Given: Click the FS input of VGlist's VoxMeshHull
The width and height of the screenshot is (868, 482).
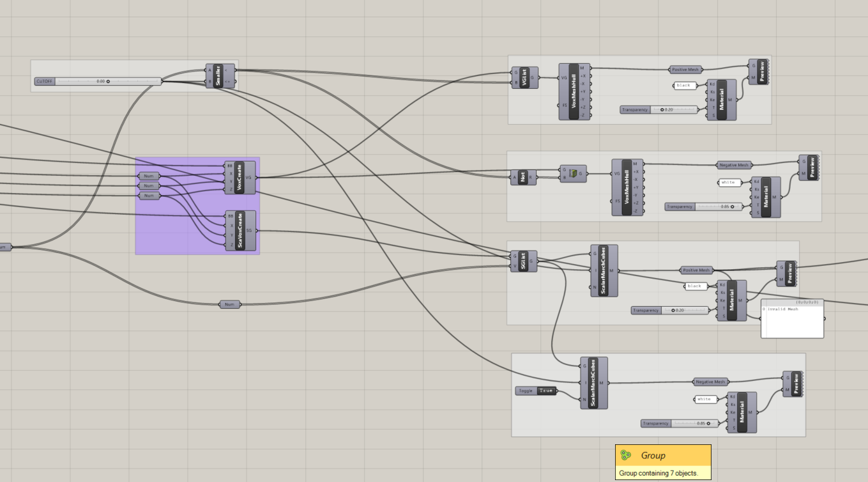Looking at the screenshot, I should pyautogui.click(x=565, y=105).
